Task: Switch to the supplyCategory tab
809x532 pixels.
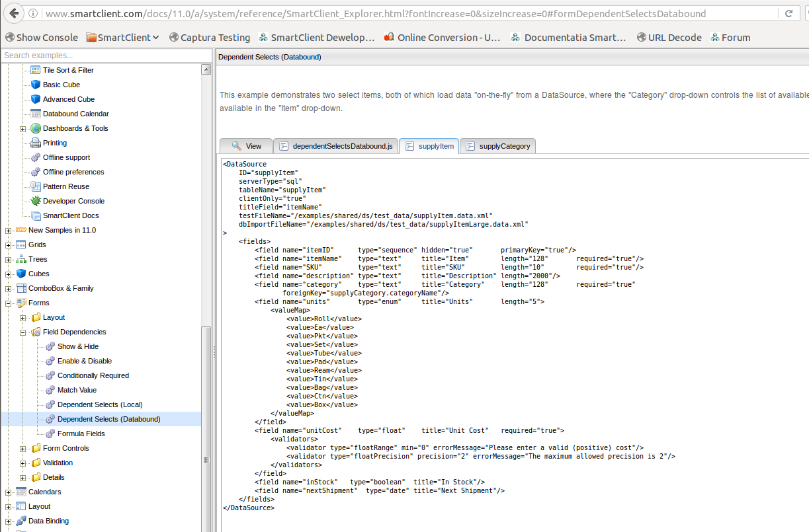Action: 497,146
